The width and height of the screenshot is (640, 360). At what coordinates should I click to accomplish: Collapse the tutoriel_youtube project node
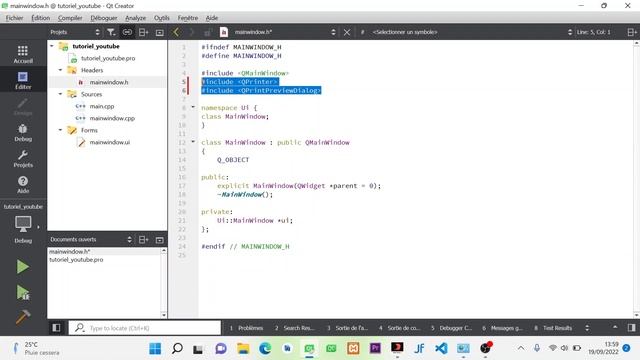pos(52,46)
